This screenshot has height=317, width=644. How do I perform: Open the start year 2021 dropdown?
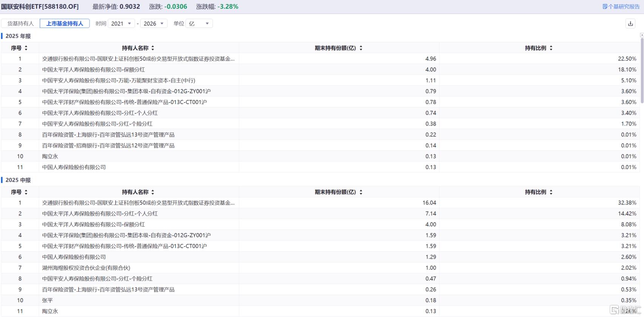[121, 23]
